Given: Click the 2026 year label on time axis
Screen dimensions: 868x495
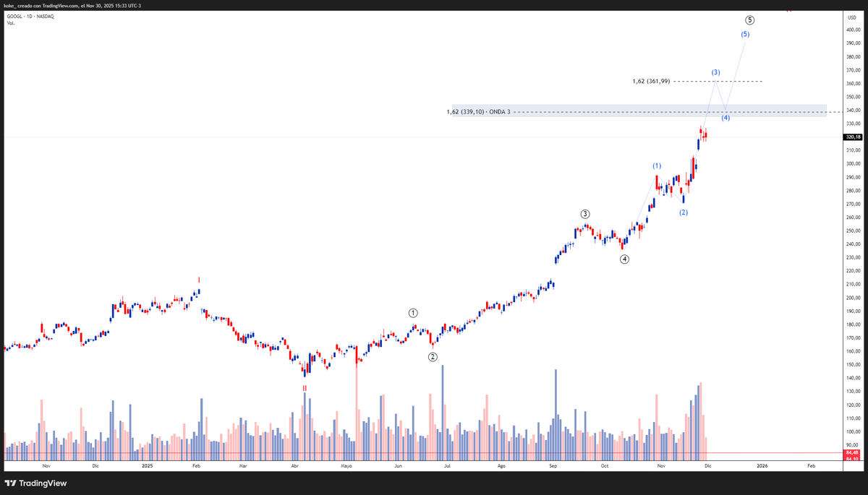Looking at the screenshot, I should tap(762, 467).
